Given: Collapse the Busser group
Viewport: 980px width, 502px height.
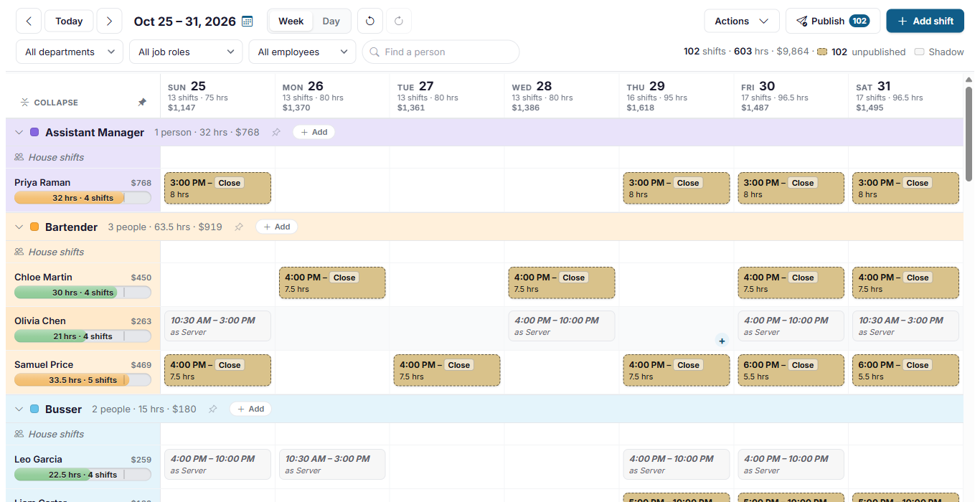Looking at the screenshot, I should (19, 409).
